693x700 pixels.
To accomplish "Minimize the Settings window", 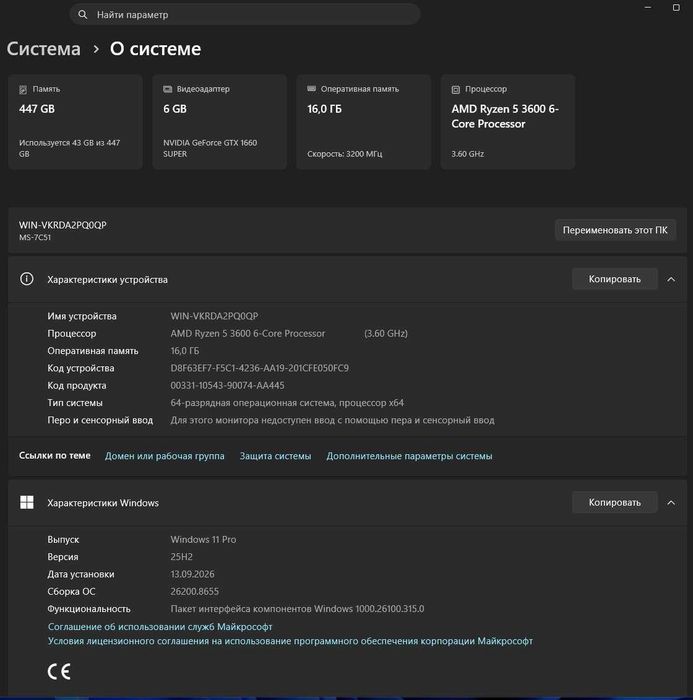I will tap(648, 8).
